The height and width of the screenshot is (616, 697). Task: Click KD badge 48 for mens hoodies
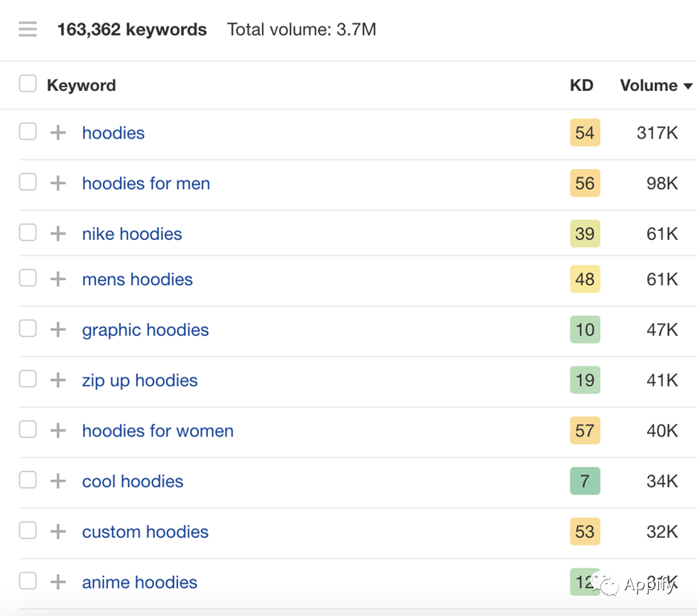pos(585,279)
